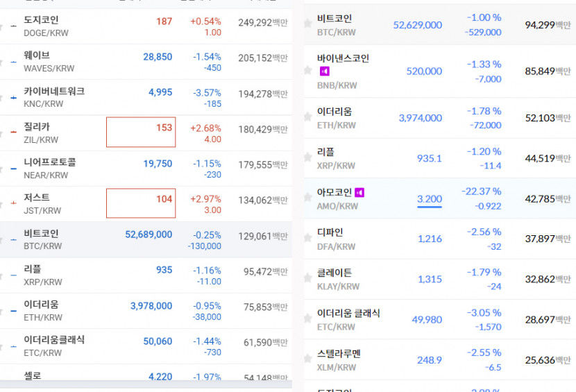Select 이더리움 클래식 name priced 49,980
This screenshot has width=576, height=392.
tap(348, 313)
